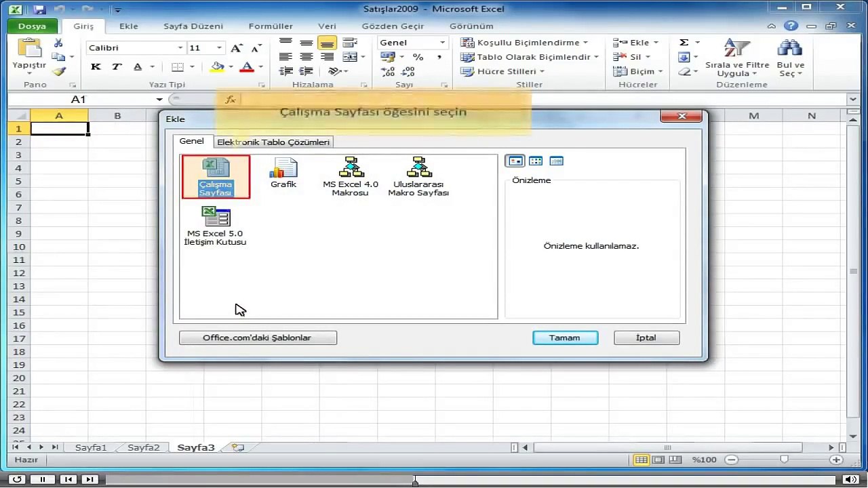Viewport: 868px width, 488px height.
Task: Select the Sayfa2 sheet tab
Action: tap(144, 447)
